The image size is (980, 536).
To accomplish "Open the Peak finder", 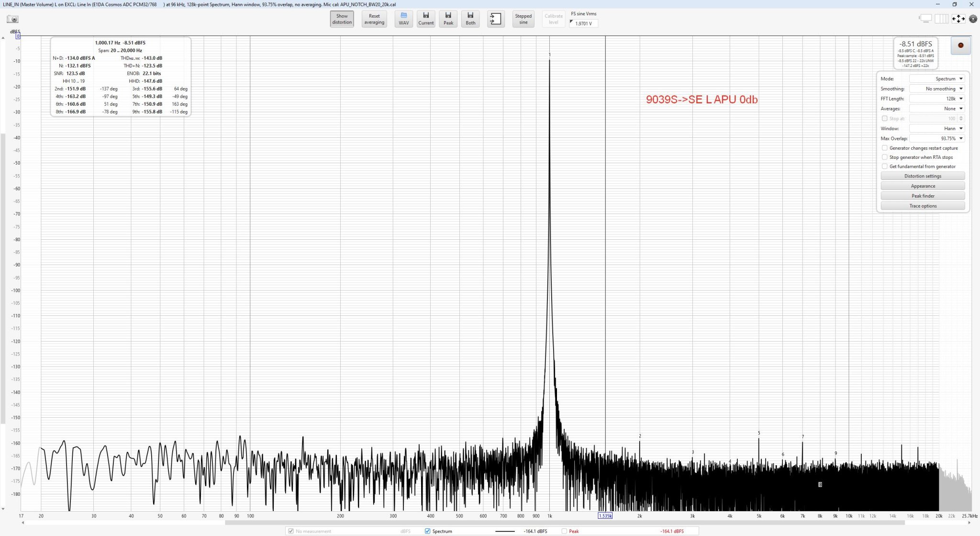I will coord(923,196).
